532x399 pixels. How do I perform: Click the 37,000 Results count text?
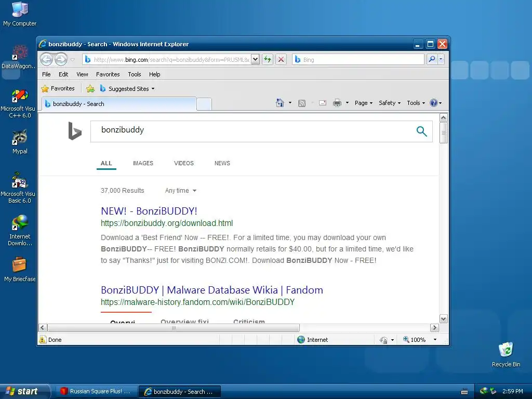(123, 191)
